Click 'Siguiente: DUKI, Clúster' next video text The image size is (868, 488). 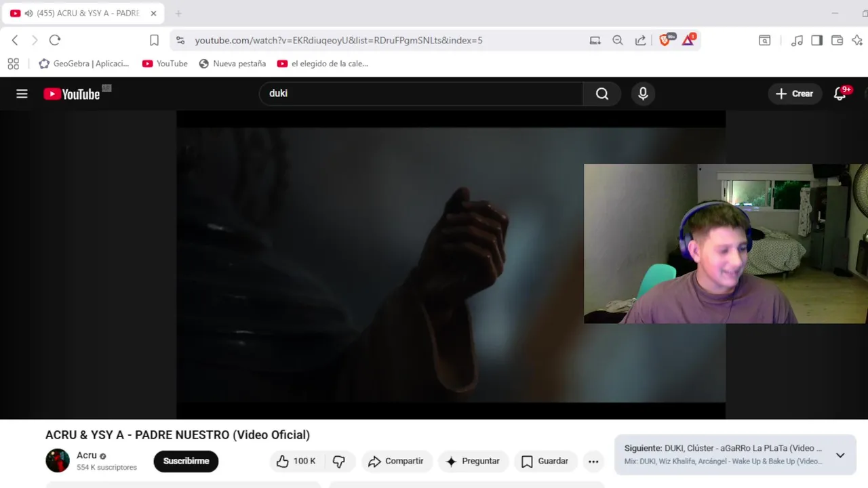(x=723, y=448)
